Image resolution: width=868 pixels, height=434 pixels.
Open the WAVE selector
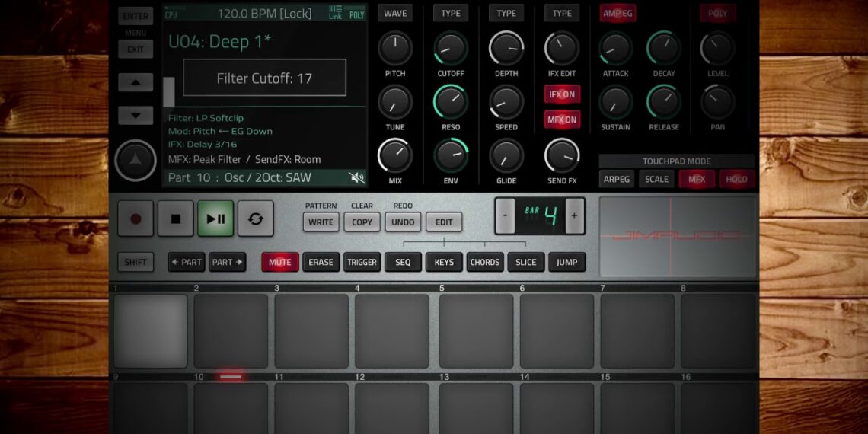point(395,14)
